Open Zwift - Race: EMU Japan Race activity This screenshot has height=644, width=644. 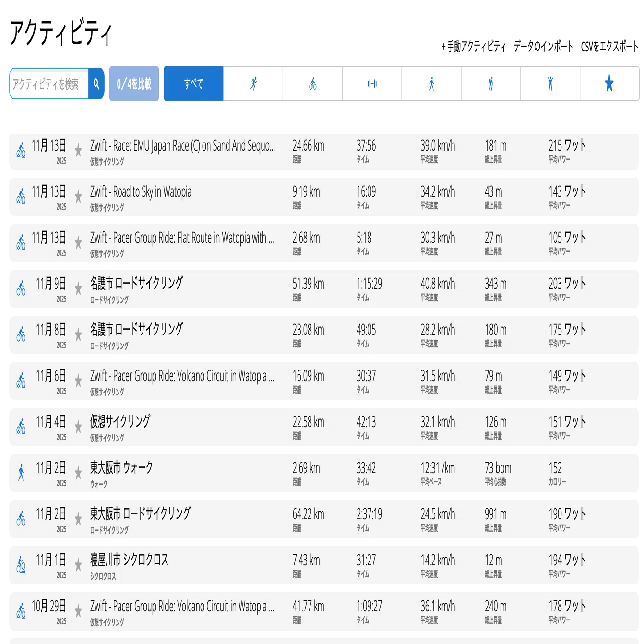(182, 146)
